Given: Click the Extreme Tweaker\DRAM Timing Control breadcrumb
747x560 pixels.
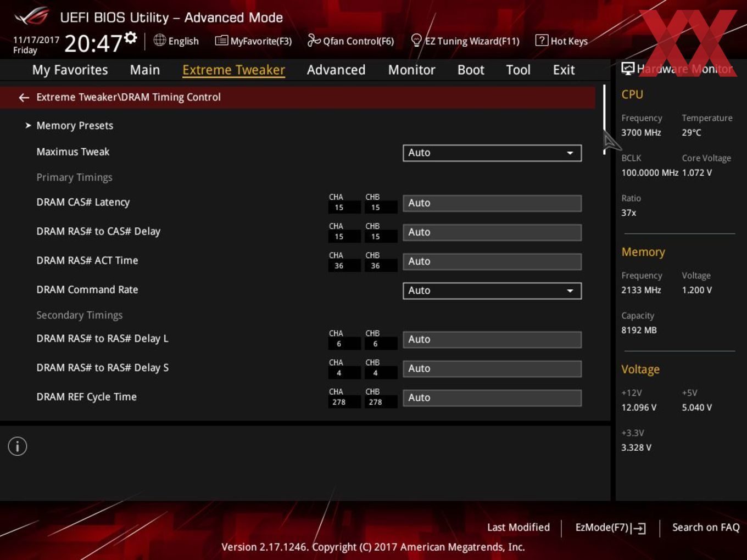Looking at the screenshot, I should 129,97.
